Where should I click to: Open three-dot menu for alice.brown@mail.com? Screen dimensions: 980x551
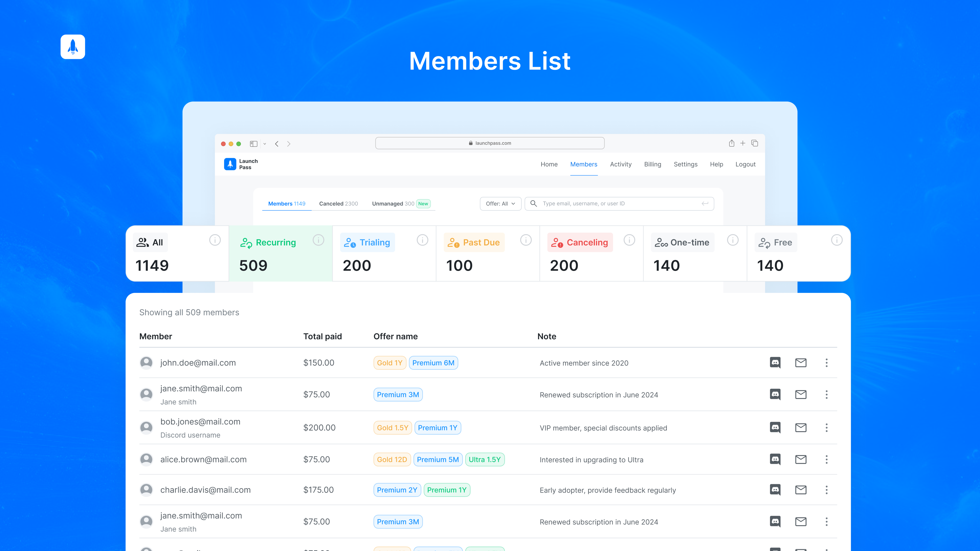826,459
